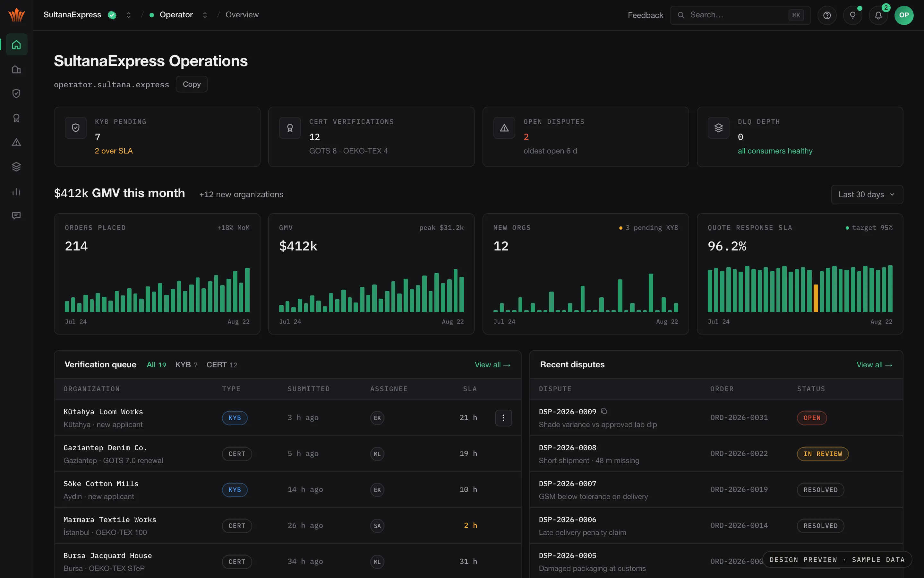The height and width of the screenshot is (578, 924).
Task: Open row menu for Kütahya Loom Works
Action: (503, 418)
